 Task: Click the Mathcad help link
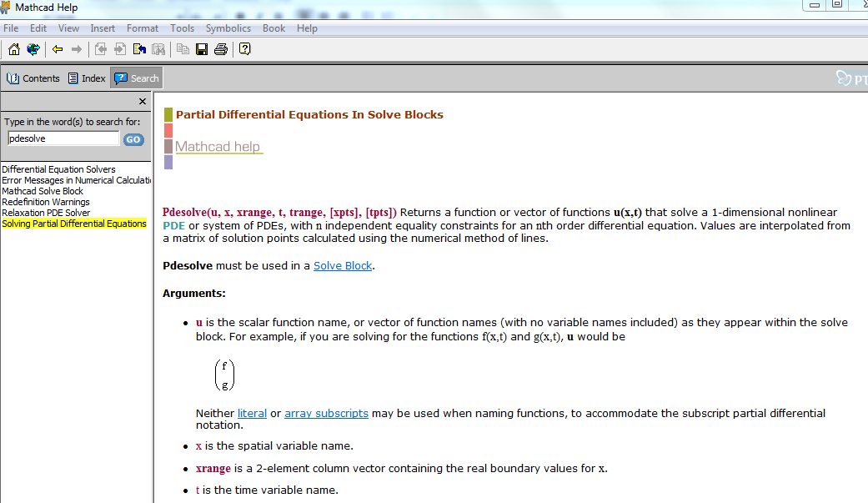pyautogui.click(x=218, y=147)
